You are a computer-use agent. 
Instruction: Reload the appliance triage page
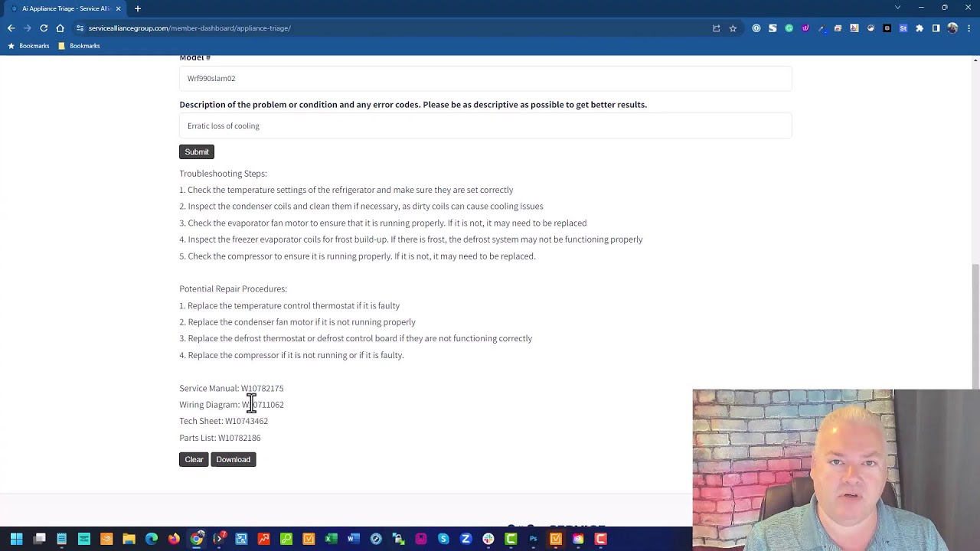[x=44, y=28]
